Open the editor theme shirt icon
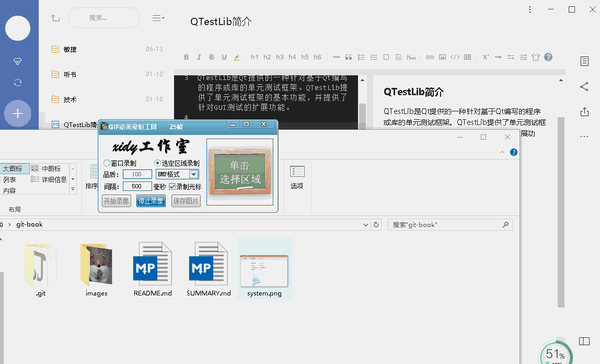The width and height of the screenshot is (600, 364). 536,57
